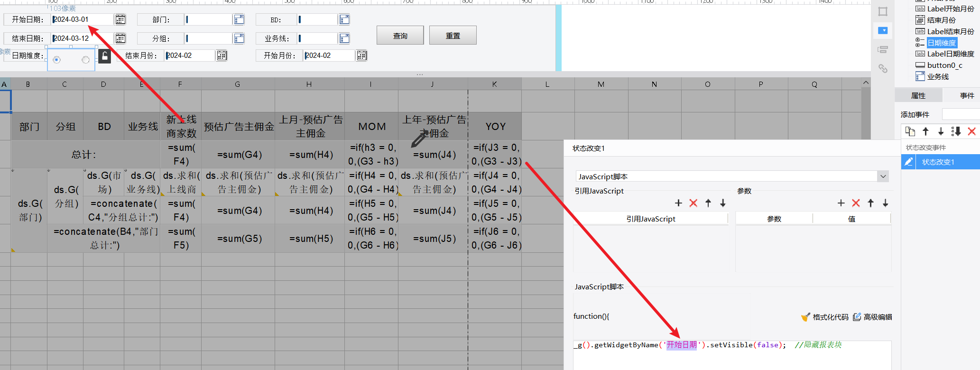Viewport: 980px width, 370px height.
Task: Click the square frame icon in the side strip
Action: [883, 12]
